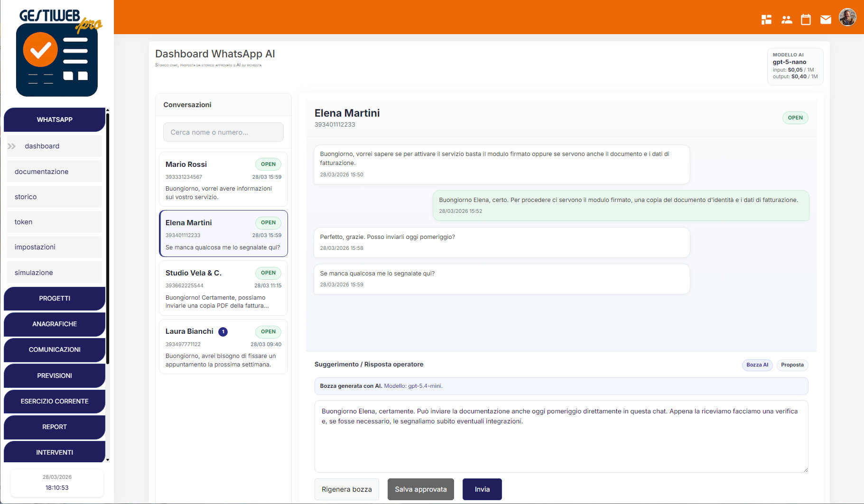
Task: Click the Cerca nome o numero search field
Action: coord(223,132)
